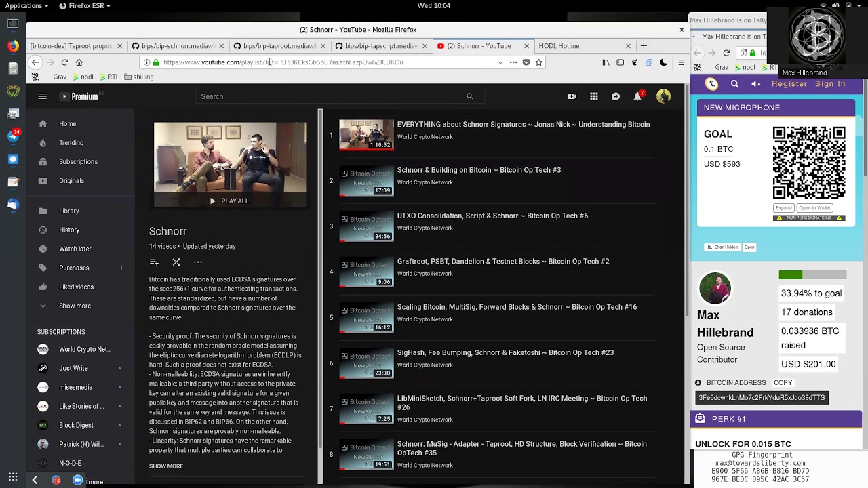Click the YouTube search magnifier button

click(x=469, y=96)
